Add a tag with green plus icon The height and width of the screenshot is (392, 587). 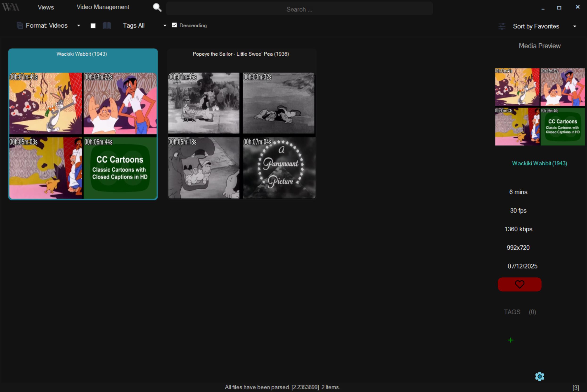(x=510, y=340)
